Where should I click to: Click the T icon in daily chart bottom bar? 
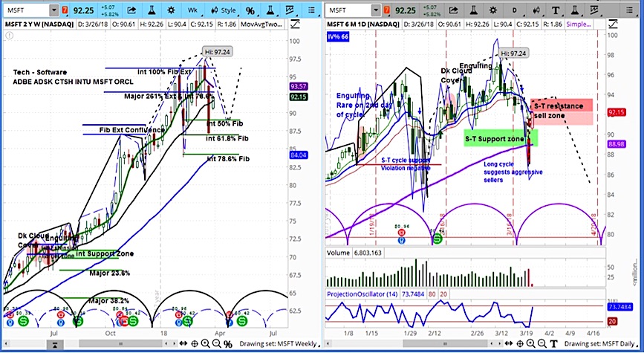click(553, 344)
